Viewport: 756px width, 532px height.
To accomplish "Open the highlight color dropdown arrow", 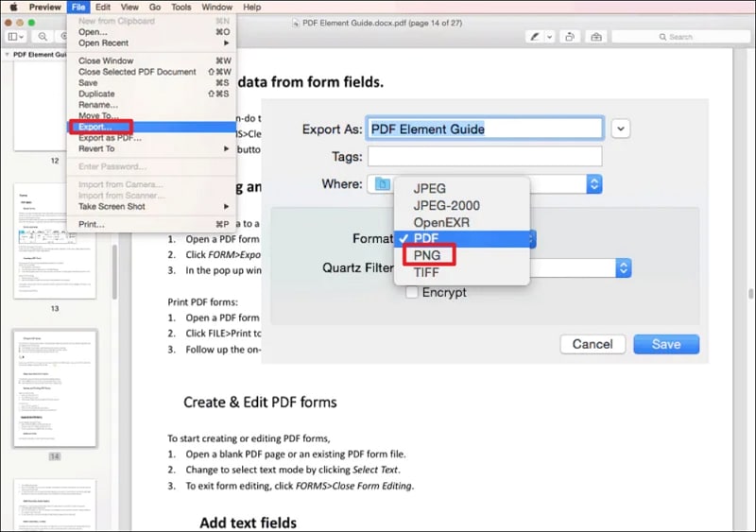I will pos(549,37).
